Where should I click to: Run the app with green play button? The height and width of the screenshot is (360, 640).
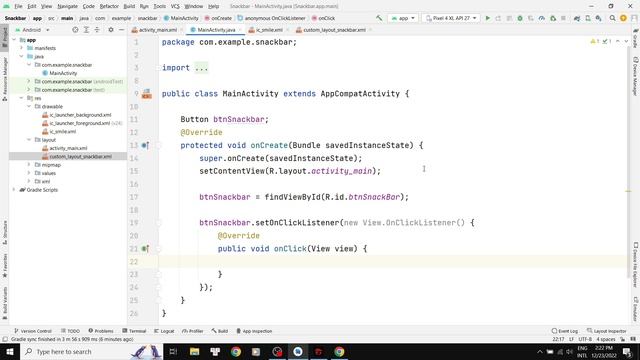[487, 18]
